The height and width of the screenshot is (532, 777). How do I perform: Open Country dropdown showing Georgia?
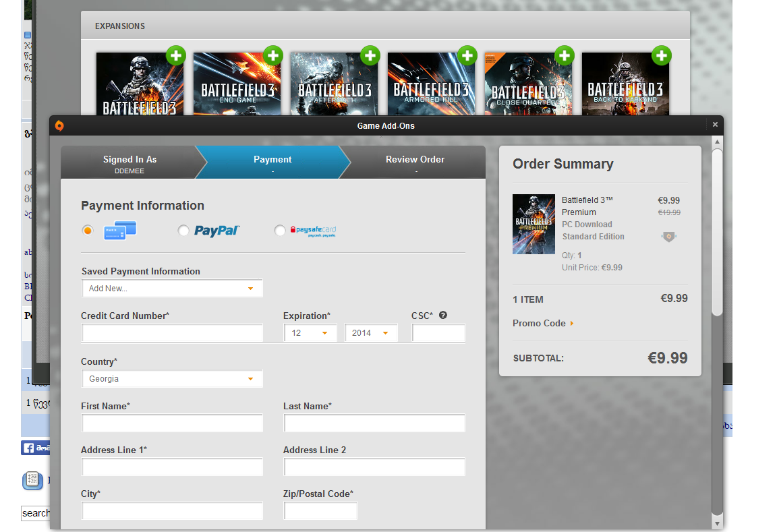(172, 378)
